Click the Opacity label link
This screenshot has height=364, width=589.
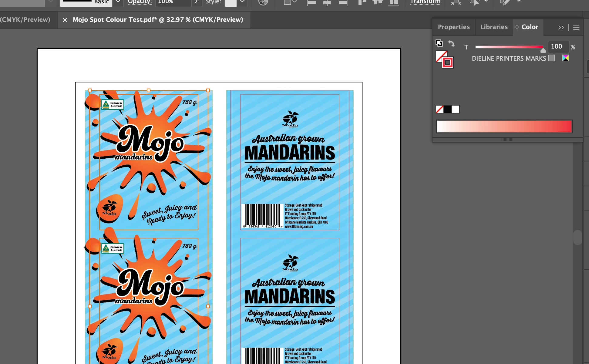coord(140,2)
